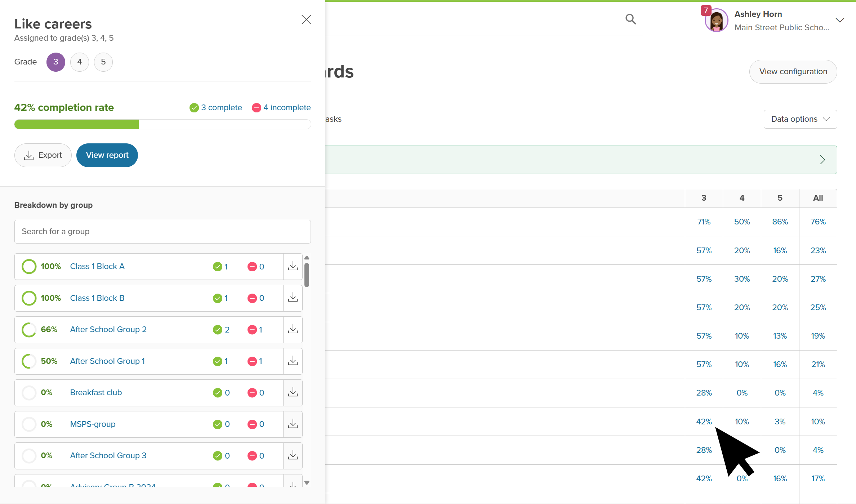Click the 4 incomplete filter

click(x=281, y=108)
